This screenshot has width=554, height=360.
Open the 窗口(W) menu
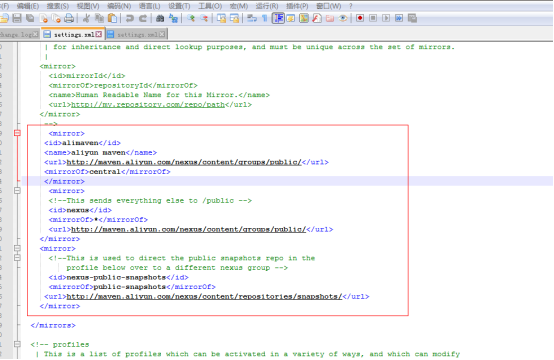[x=329, y=6]
